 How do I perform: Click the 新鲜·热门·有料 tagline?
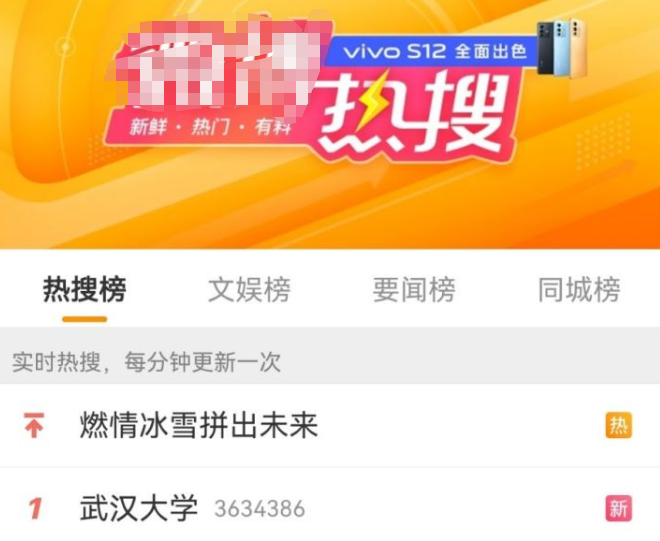[x=210, y=126]
